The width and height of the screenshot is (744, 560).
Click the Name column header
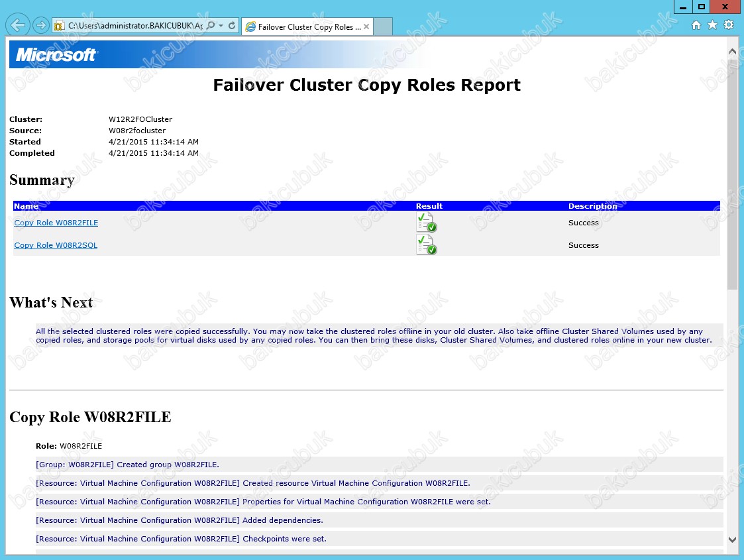tap(26, 206)
